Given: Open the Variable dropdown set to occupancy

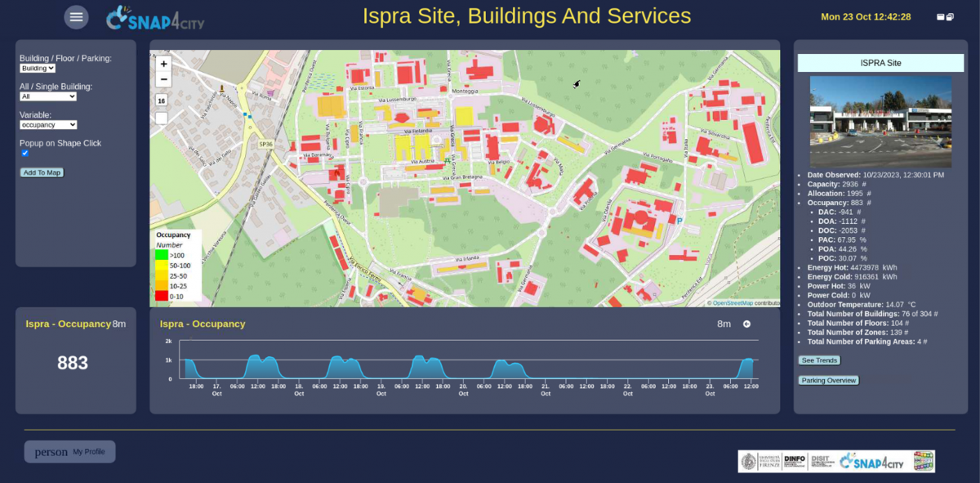Looking at the screenshot, I should pyautogui.click(x=48, y=125).
